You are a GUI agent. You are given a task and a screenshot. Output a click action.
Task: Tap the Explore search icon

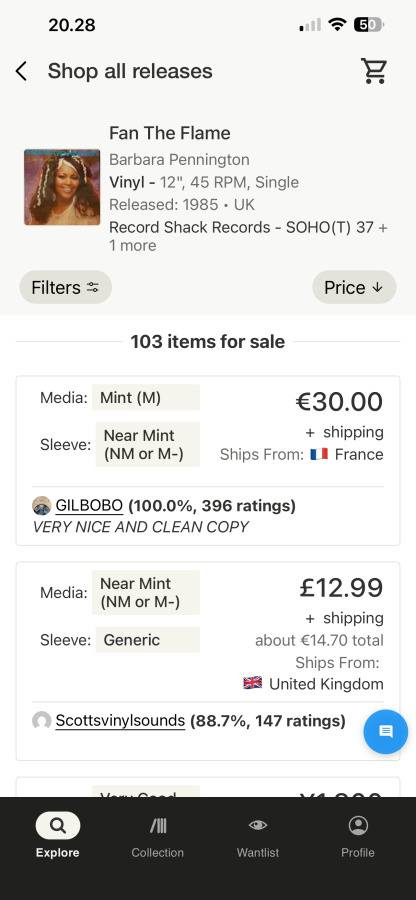tap(57, 825)
